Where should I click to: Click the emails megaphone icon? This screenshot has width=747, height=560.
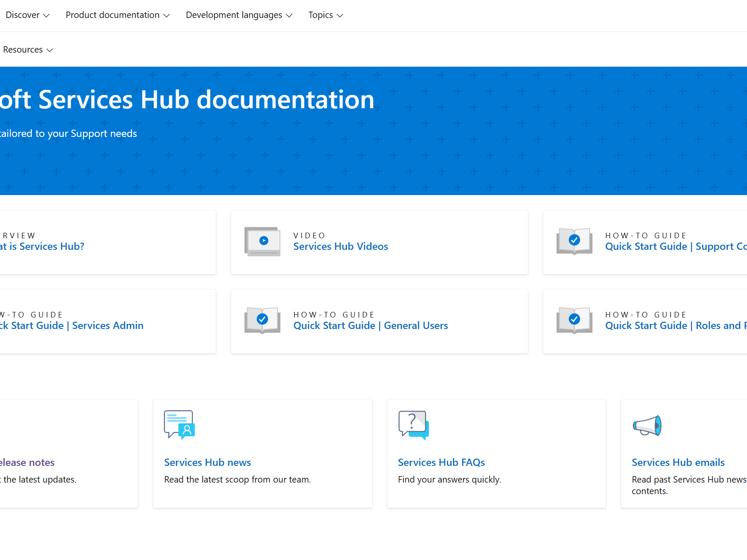647,426
